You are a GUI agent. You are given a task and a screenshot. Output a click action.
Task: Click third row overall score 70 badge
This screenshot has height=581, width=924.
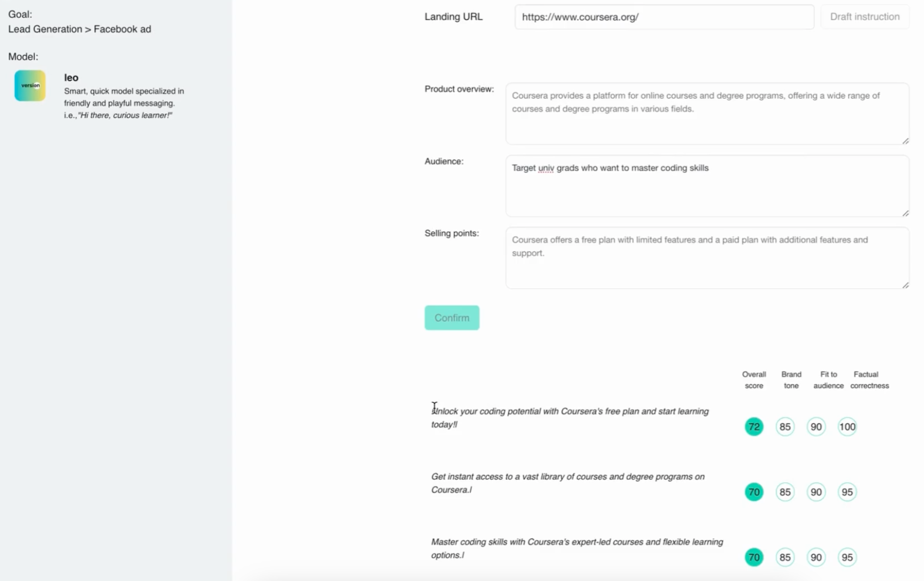tap(754, 557)
